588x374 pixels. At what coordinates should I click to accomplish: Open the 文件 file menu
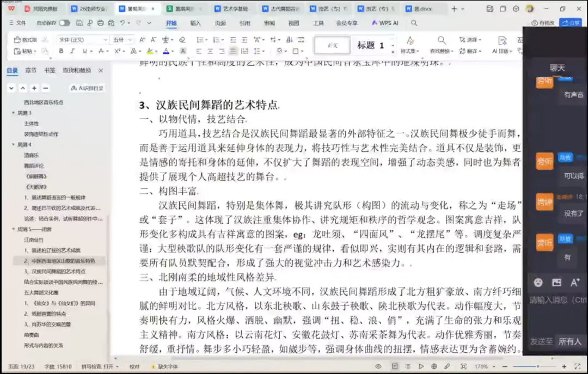click(x=17, y=23)
